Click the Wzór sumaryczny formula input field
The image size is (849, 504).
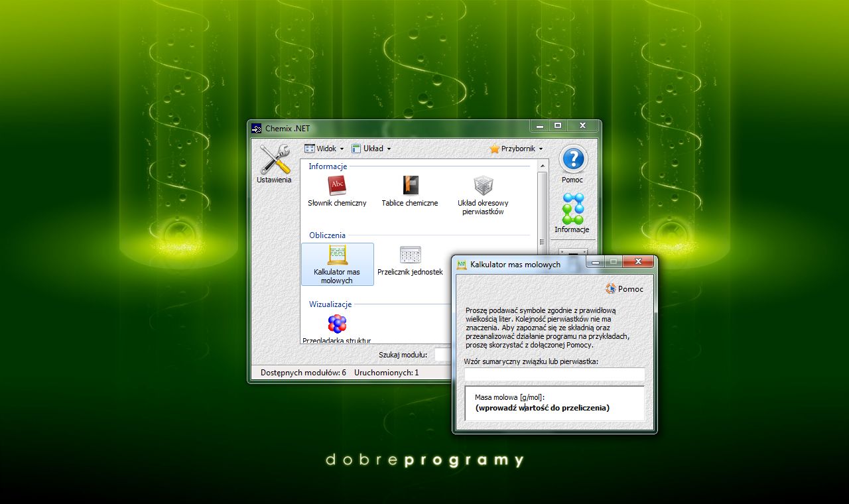click(555, 374)
